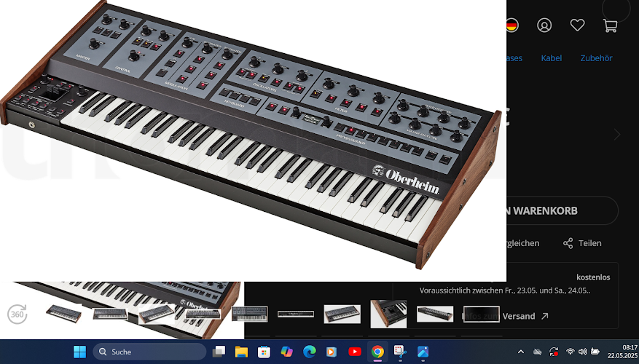The height and width of the screenshot is (364, 639).
Task: Launch Microsoft Edge from the taskbar
Action: coord(310,352)
